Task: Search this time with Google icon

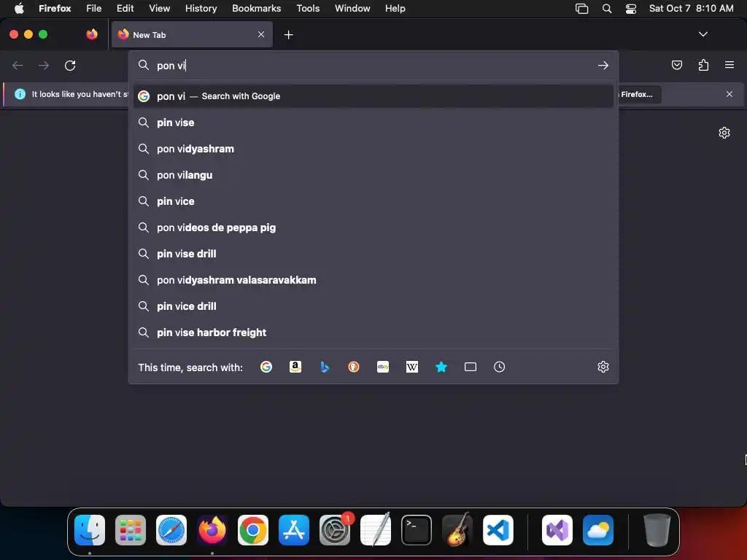Action: point(266,367)
